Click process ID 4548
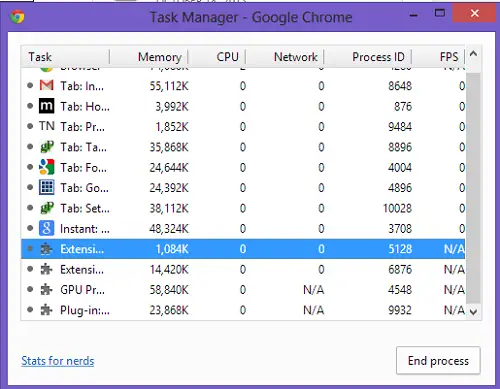Viewport: 500px width, 389px height. pyautogui.click(x=400, y=290)
